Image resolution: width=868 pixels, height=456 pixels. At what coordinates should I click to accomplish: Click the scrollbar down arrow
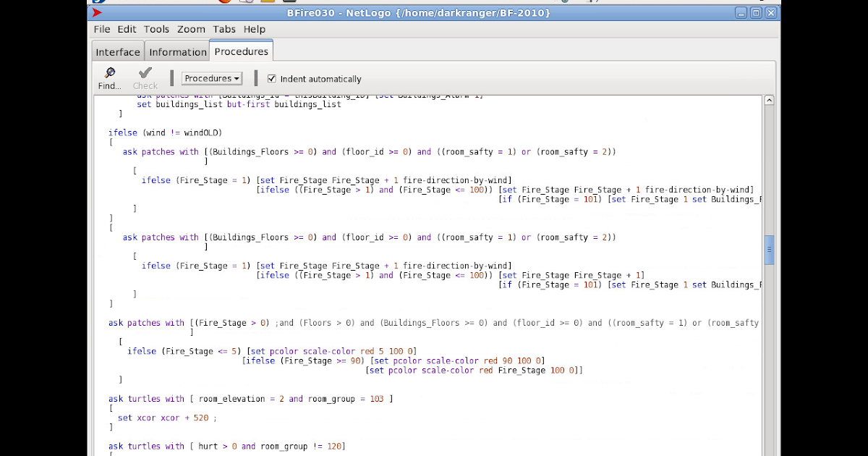coord(769,452)
